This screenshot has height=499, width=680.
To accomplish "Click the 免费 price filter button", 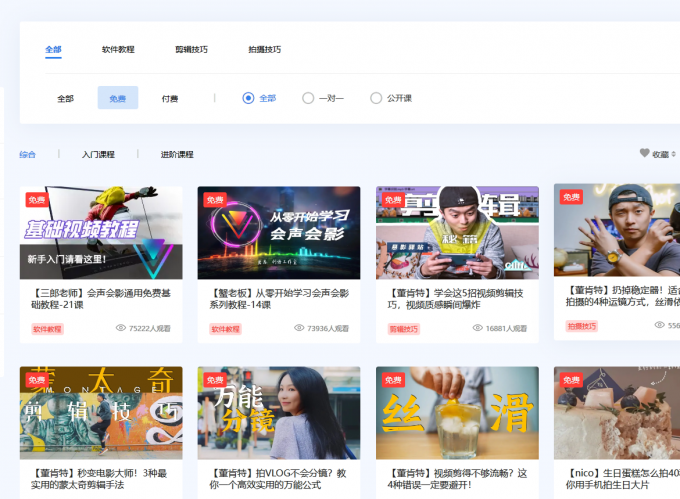I will click(x=118, y=98).
